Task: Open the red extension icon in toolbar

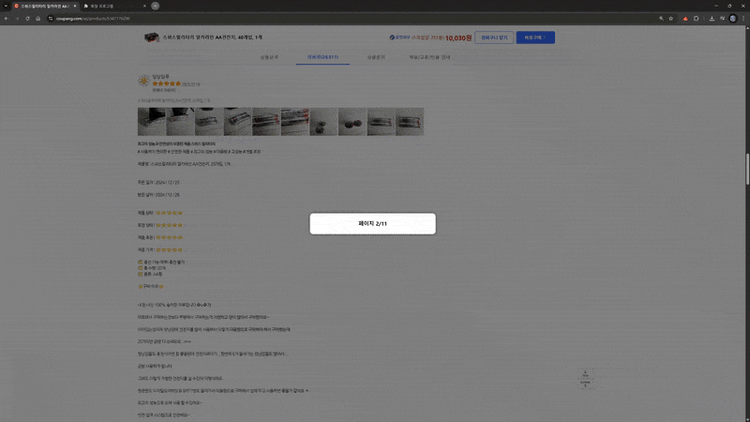Action: [x=685, y=19]
